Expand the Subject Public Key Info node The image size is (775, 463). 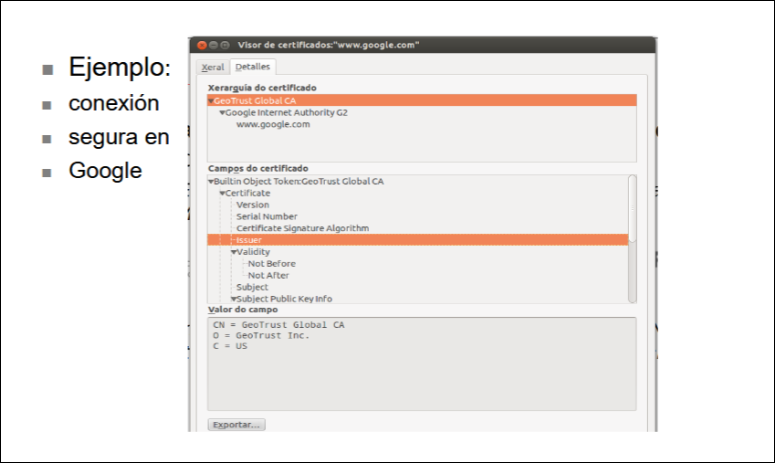tap(234, 299)
